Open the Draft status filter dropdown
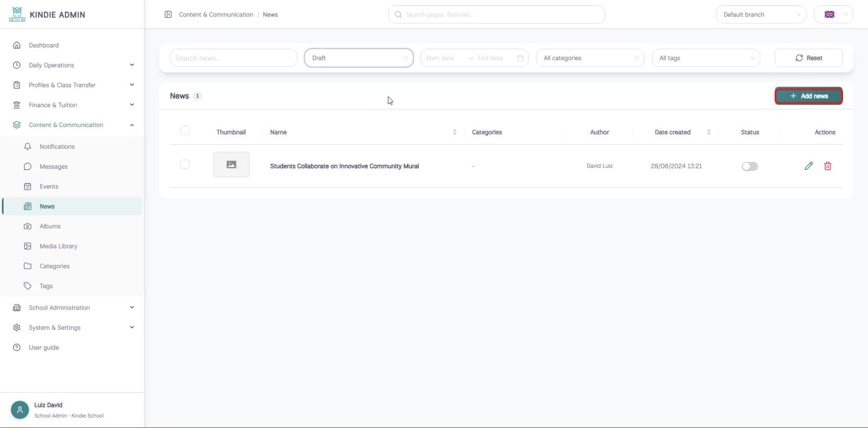 pos(359,58)
